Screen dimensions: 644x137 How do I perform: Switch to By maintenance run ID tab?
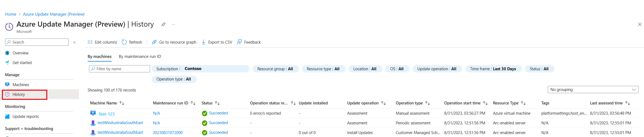point(140,57)
